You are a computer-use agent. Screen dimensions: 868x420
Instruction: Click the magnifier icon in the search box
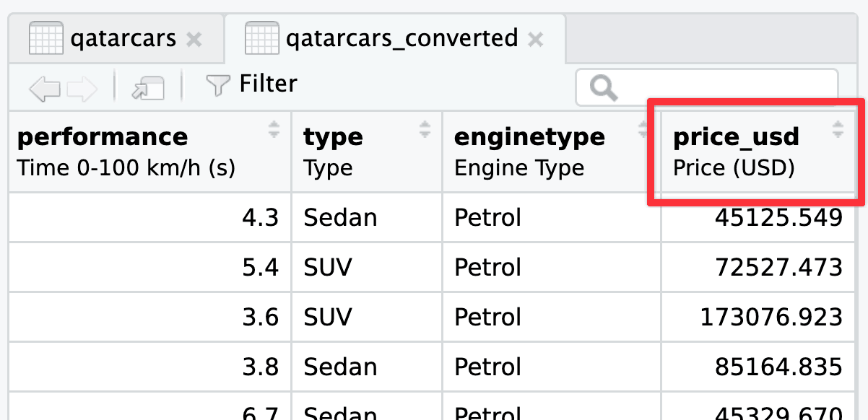click(603, 88)
